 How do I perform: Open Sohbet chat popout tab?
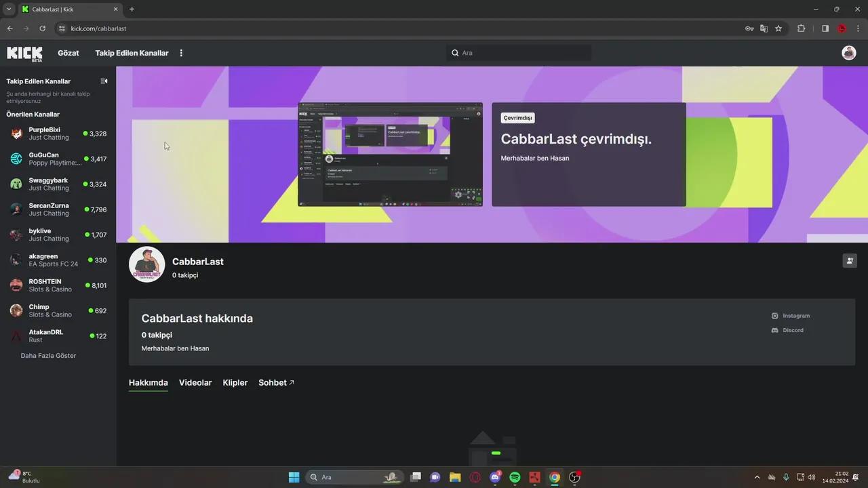(276, 383)
